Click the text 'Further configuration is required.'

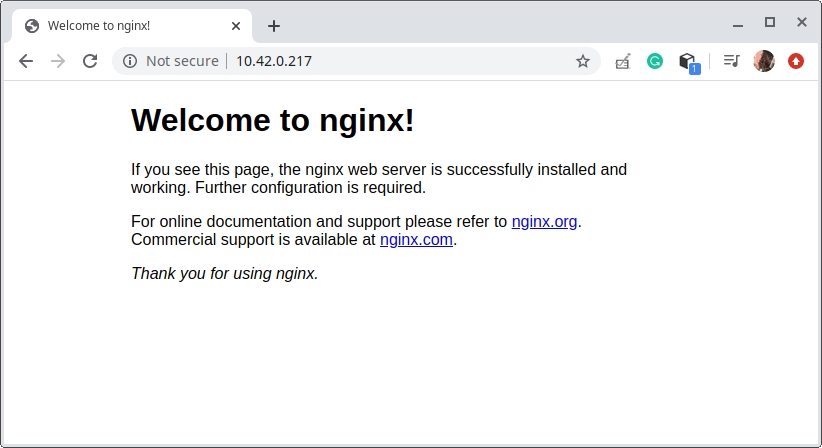[310, 188]
